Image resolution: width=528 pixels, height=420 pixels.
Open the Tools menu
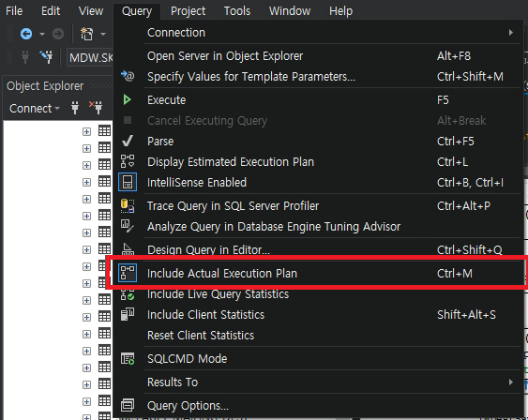[237, 11]
